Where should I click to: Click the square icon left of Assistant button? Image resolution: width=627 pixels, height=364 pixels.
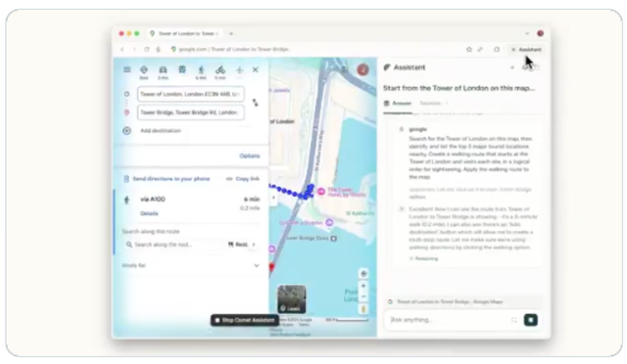point(497,49)
